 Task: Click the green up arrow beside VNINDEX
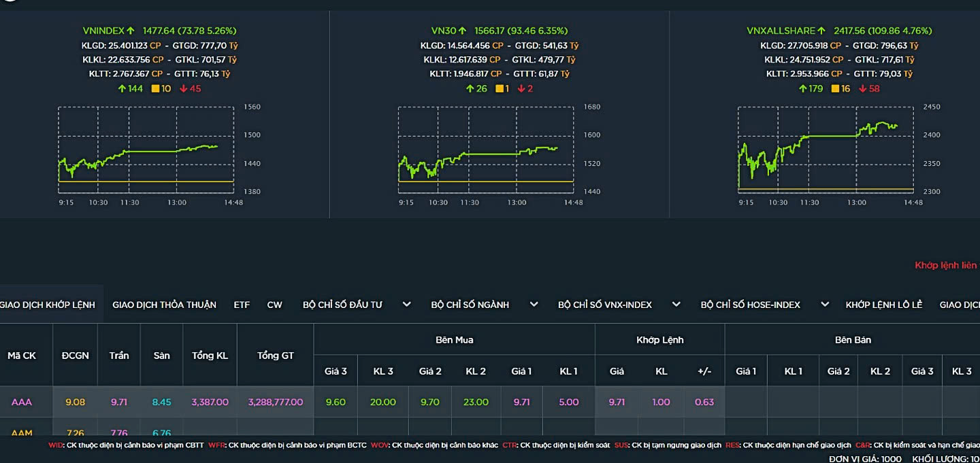131,31
